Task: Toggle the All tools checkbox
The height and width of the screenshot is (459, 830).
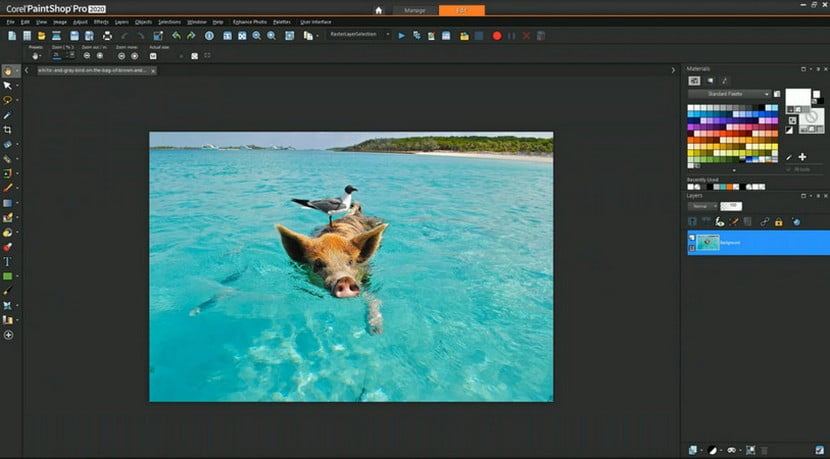Action: [x=789, y=169]
